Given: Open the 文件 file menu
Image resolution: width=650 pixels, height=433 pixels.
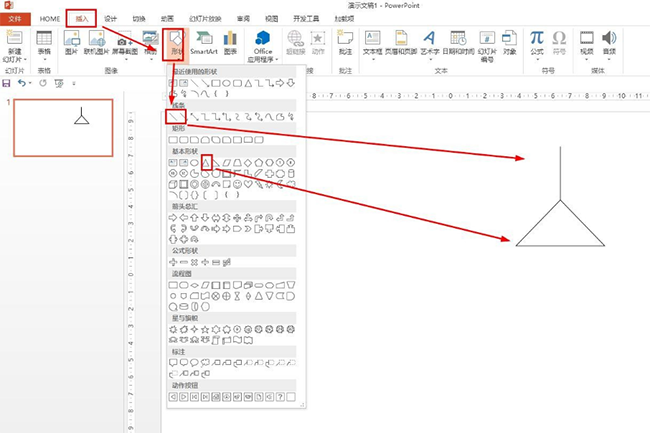Looking at the screenshot, I should click(x=19, y=19).
